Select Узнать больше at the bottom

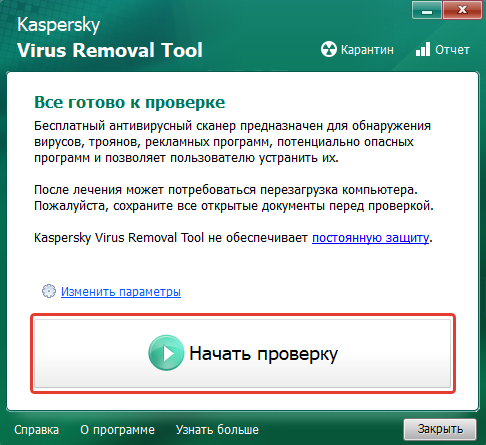click(217, 430)
